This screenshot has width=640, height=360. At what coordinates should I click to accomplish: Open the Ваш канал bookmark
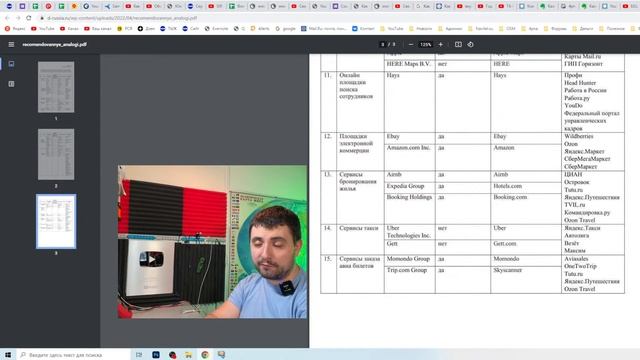(x=98, y=29)
